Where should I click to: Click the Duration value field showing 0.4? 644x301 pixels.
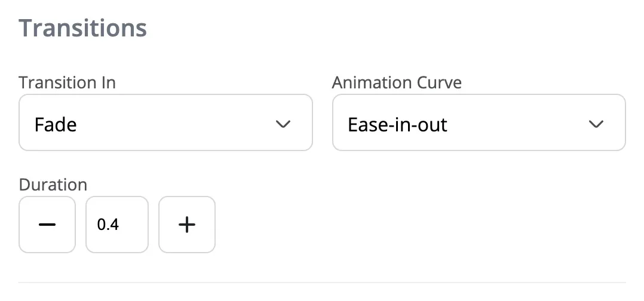pyautogui.click(x=117, y=225)
